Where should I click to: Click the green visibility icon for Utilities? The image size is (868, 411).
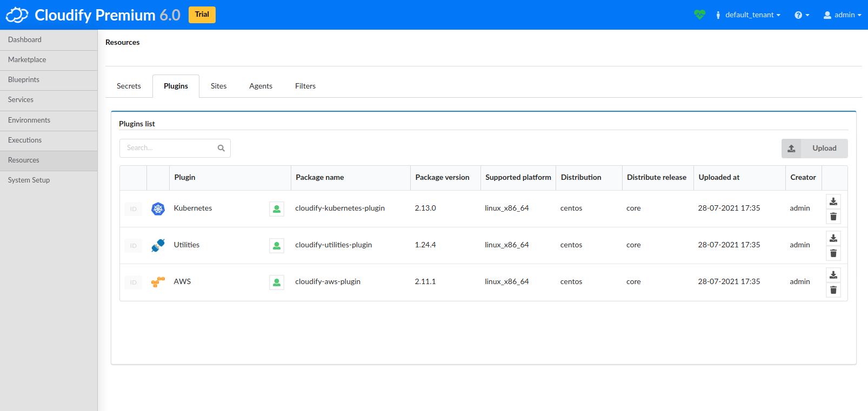pyautogui.click(x=277, y=246)
